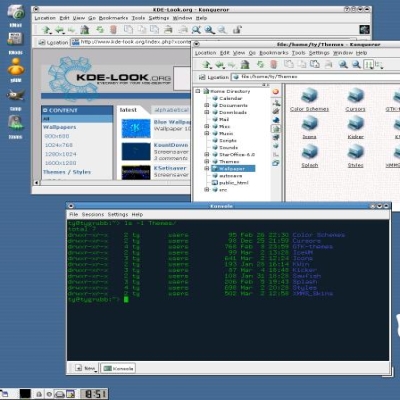Click Paste icon in Themes Konqueror toolbar
The width and height of the screenshot is (400, 400).
point(315,64)
